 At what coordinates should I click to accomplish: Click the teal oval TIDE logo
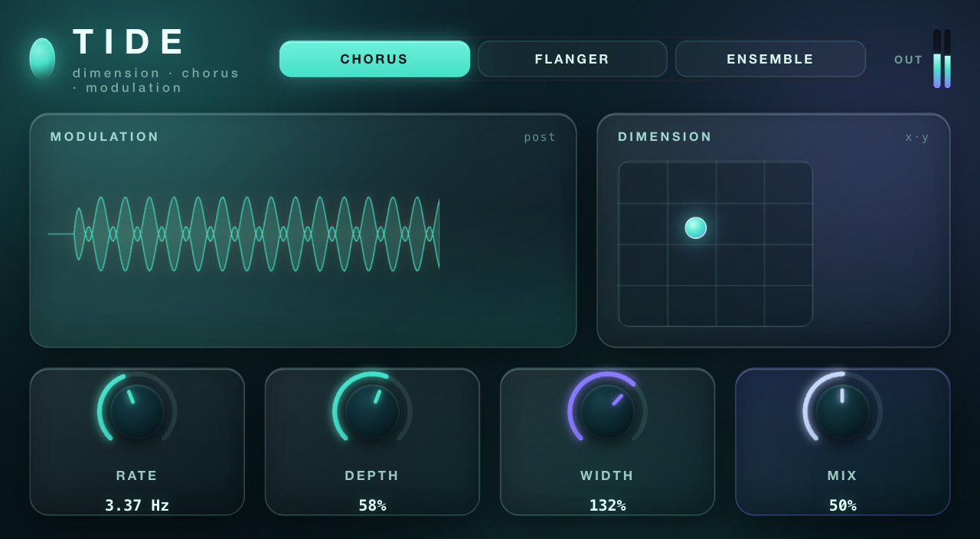click(x=42, y=59)
